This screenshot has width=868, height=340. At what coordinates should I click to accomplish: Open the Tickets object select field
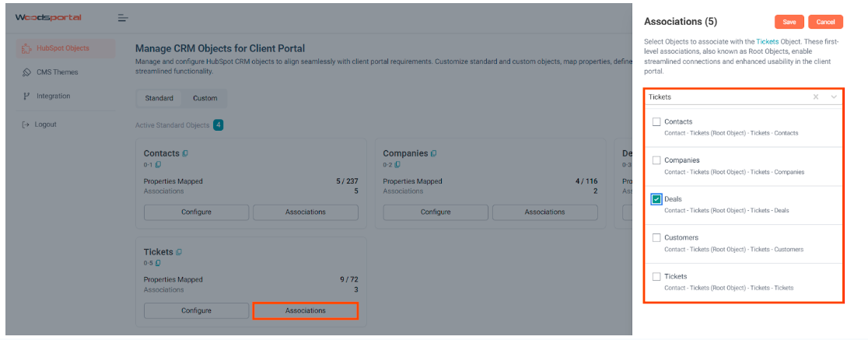coord(744,97)
